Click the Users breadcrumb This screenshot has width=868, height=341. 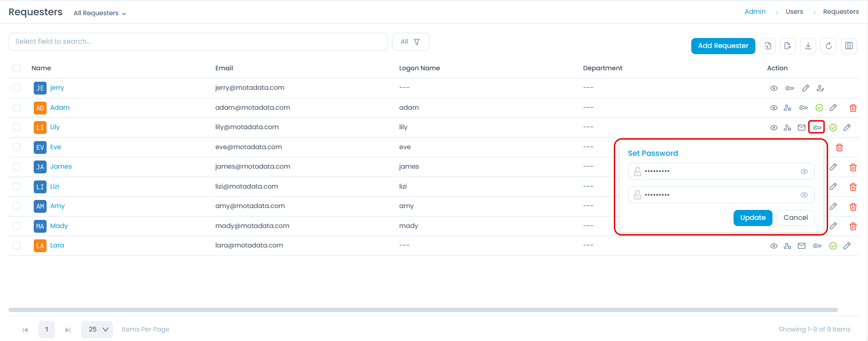point(794,12)
